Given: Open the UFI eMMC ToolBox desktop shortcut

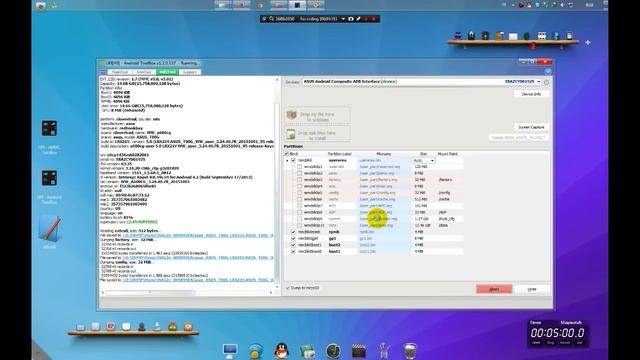Looking at the screenshot, I should pyautogui.click(x=49, y=129).
